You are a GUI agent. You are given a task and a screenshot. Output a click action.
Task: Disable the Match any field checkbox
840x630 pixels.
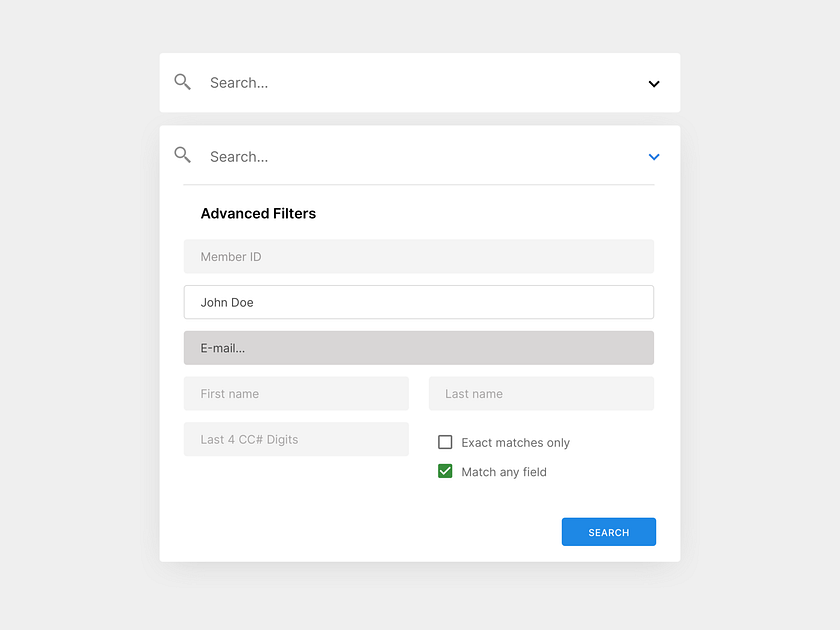[444, 470]
